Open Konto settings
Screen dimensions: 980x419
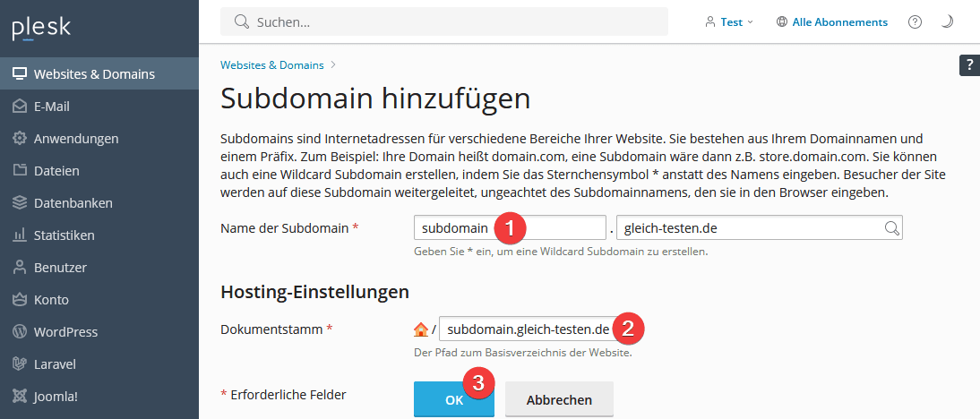99,300
